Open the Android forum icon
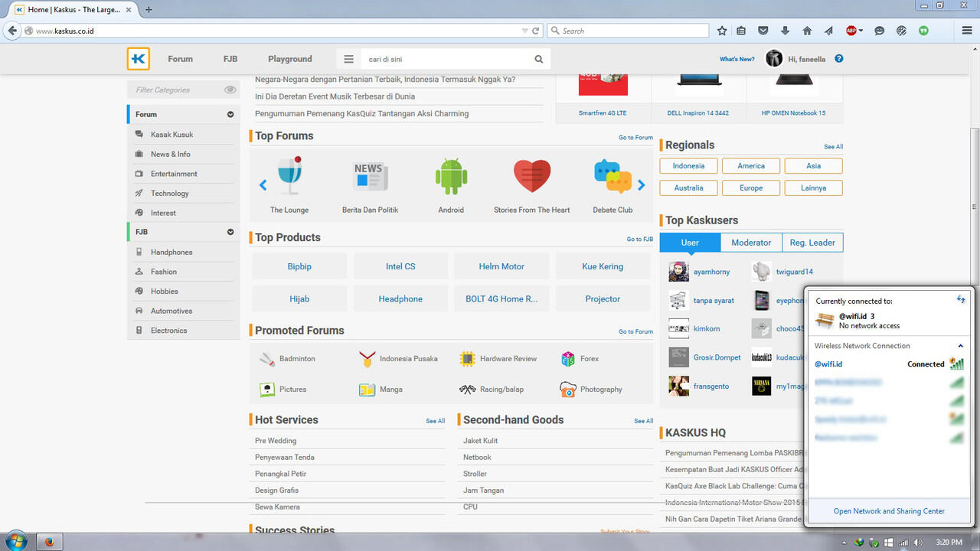 click(451, 176)
